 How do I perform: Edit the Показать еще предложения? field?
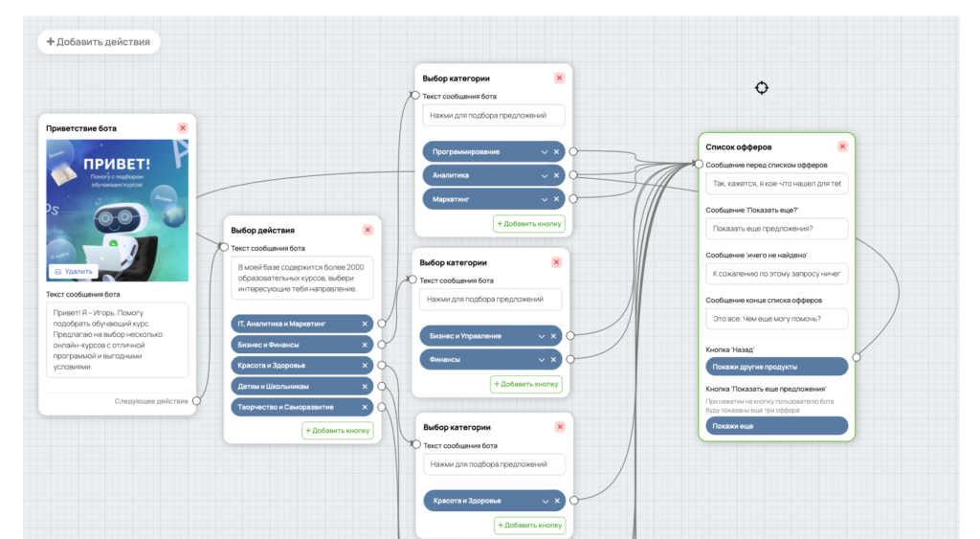(x=777, y=229)
